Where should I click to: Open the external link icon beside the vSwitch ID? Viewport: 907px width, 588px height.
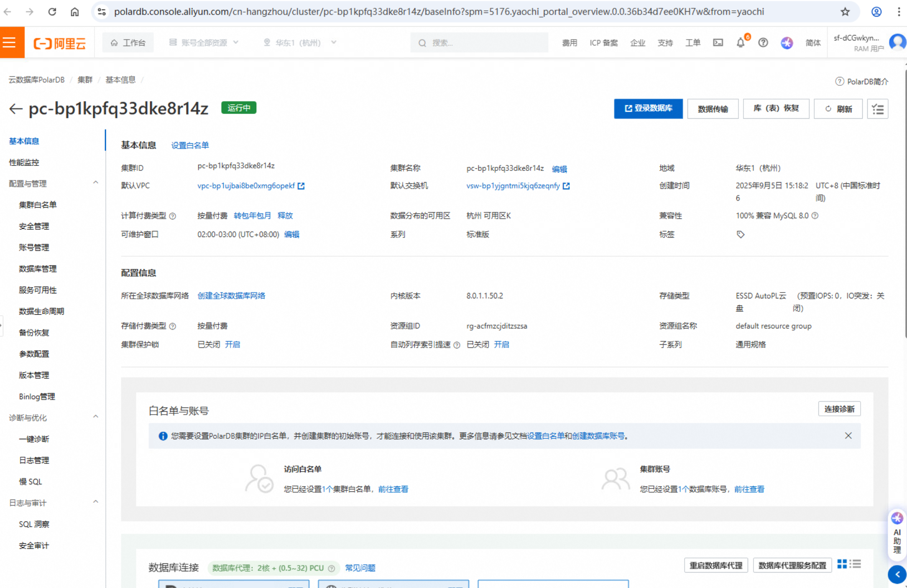point(566,186)
